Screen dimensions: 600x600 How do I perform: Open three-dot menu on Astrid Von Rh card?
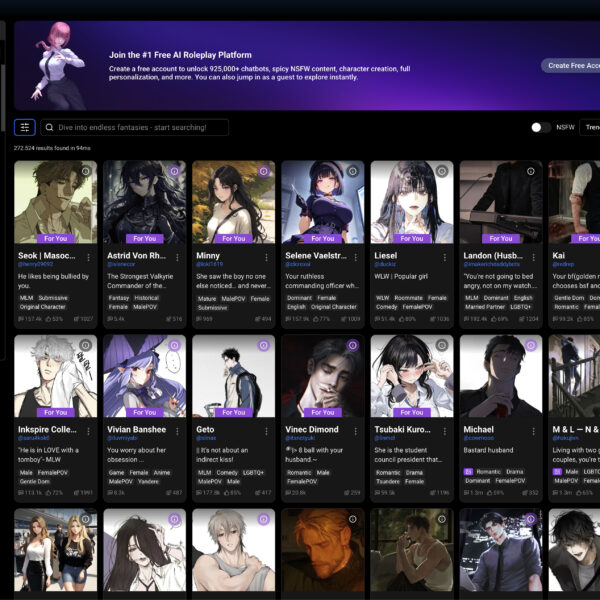click(x=177, y=258)
